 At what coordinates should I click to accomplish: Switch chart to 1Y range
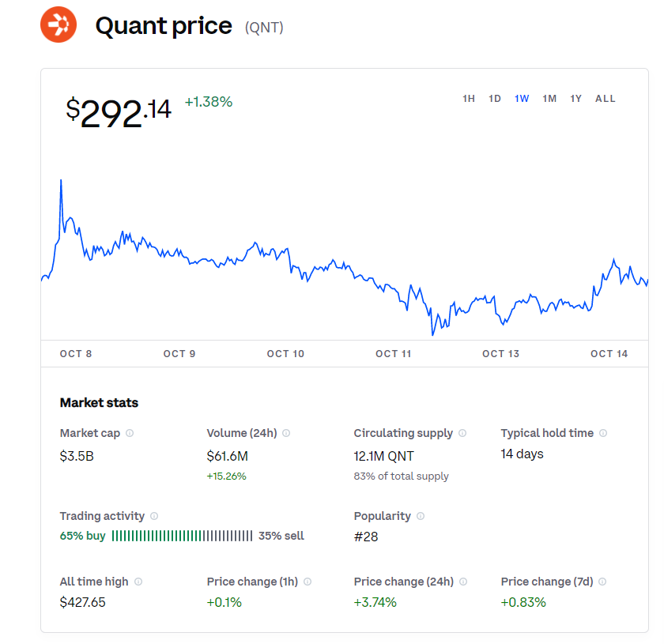pyautogui.click(x=576, y=99)
